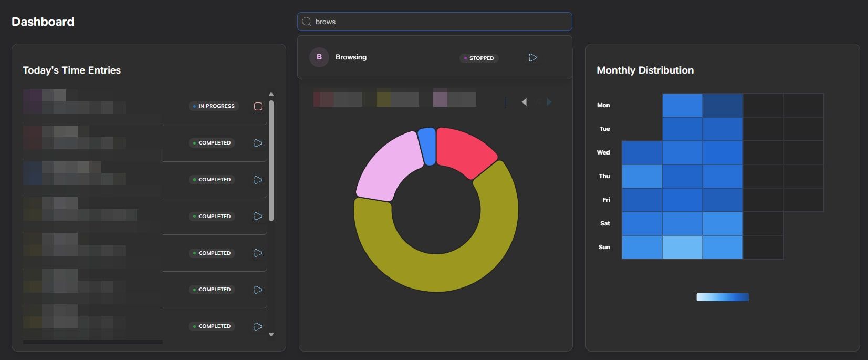Start timer on third completed entry
868x360 pixels.
pos(258,217)
